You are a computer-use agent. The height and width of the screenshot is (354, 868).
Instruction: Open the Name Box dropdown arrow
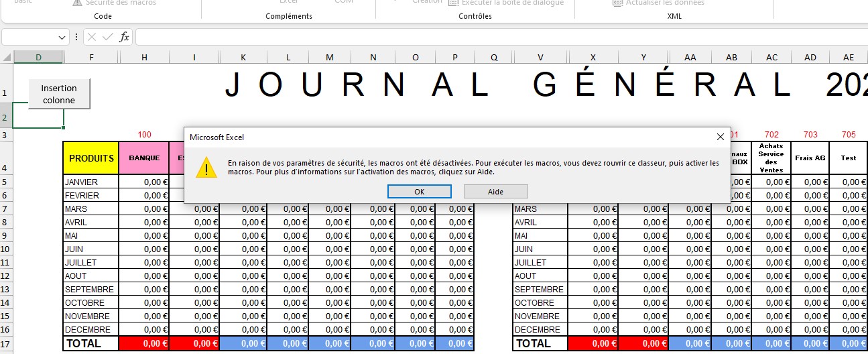62,38
